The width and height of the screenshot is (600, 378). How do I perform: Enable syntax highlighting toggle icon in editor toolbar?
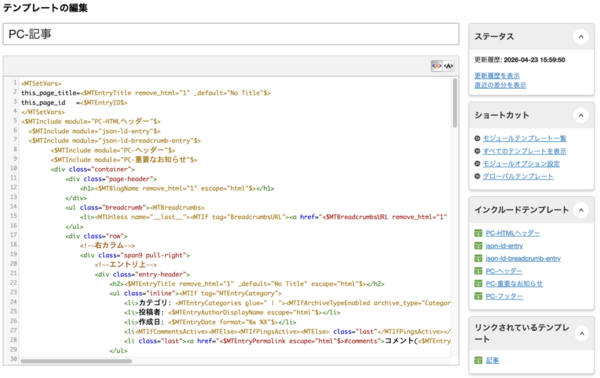click(x=437, y=66)
